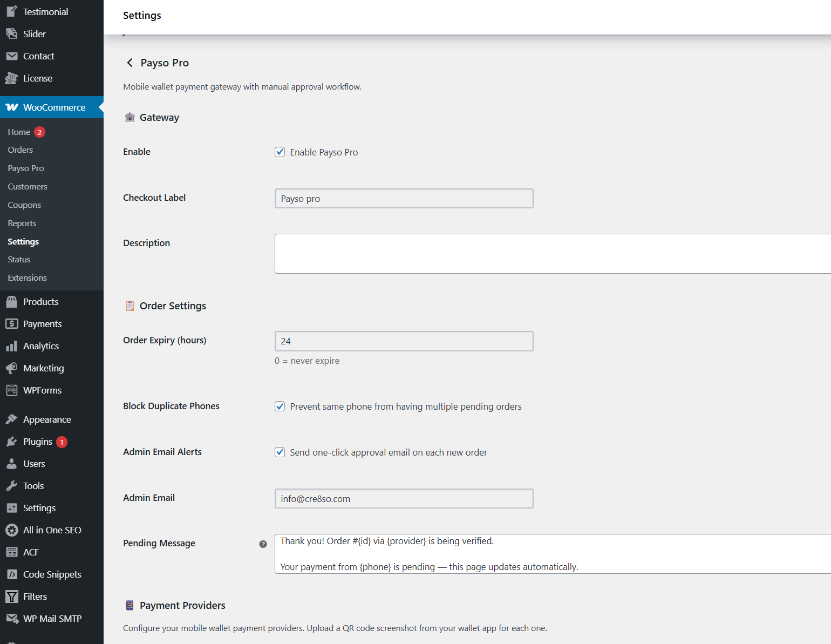Click the All in One SEO icon
Image resolution: width=831 pixels, height=644 pixels.
12,530
